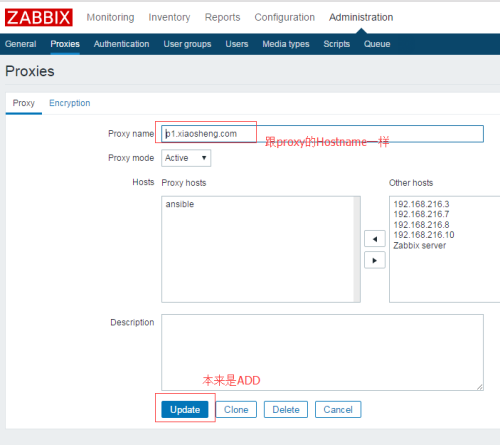Click the Update button
This screenshot has width=500, height=445.
(185, 409)
